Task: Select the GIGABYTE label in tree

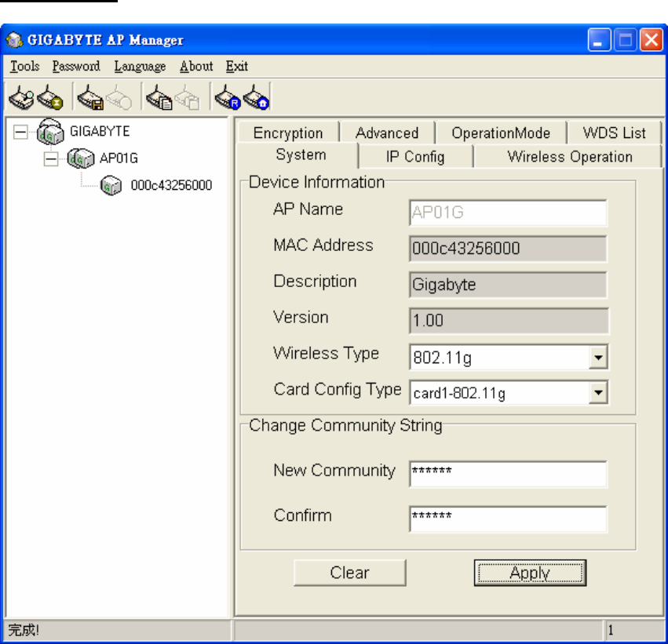Action: (x=100, y=131)
